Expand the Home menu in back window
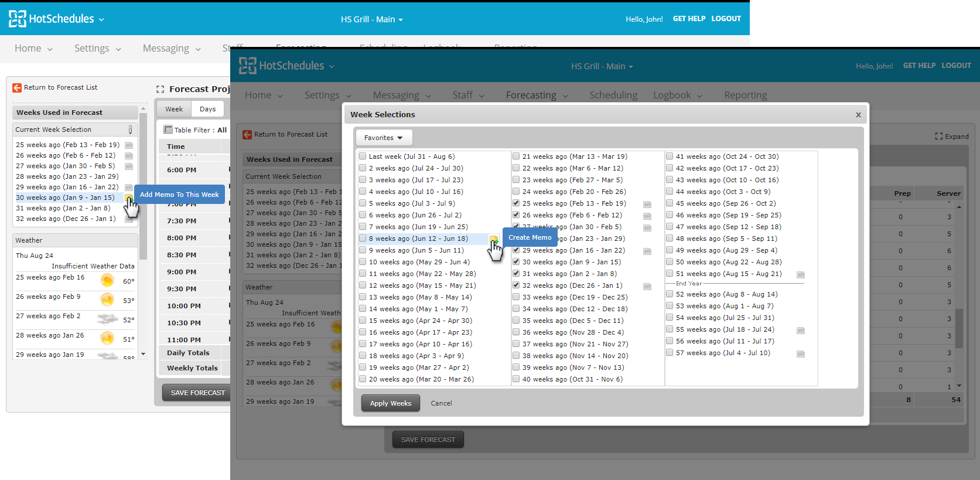The width and height of the screenshot is (980, 480). click(34, 49)
